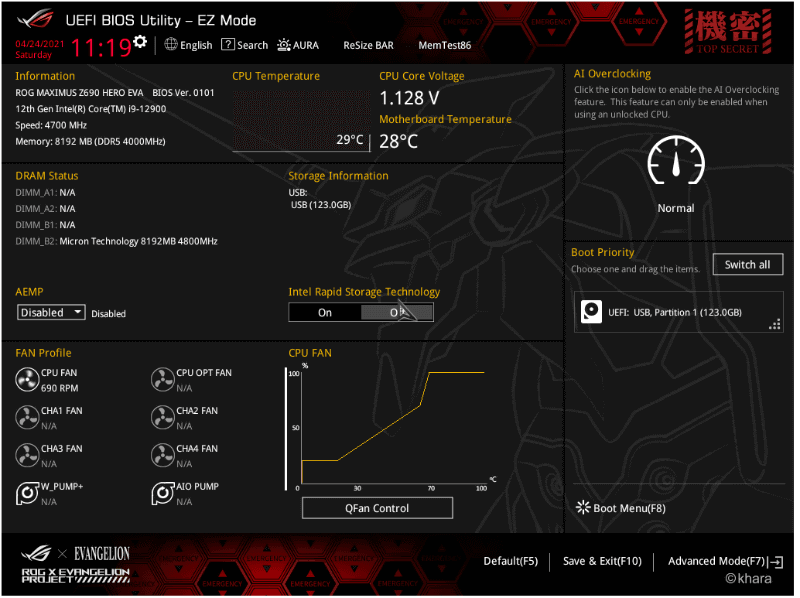
Task: Open the Search menu item
Action: [x=253, y=45]
